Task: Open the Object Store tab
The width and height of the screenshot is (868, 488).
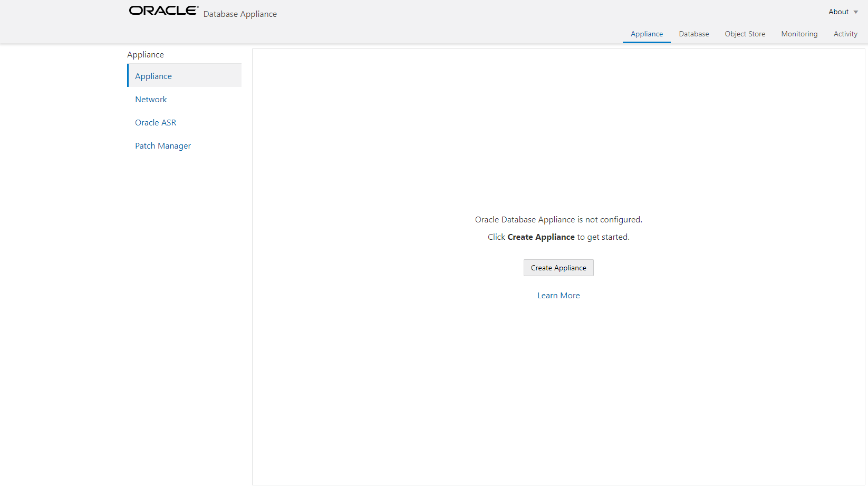Action: click(745, 34)
